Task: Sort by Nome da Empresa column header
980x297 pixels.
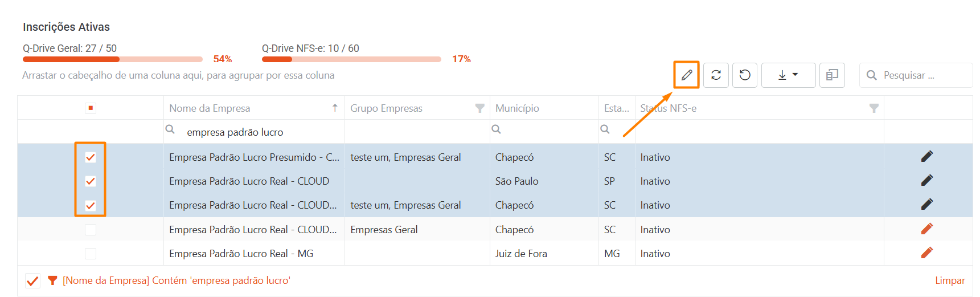Action: pyautogui.click(x=210, y=108)
